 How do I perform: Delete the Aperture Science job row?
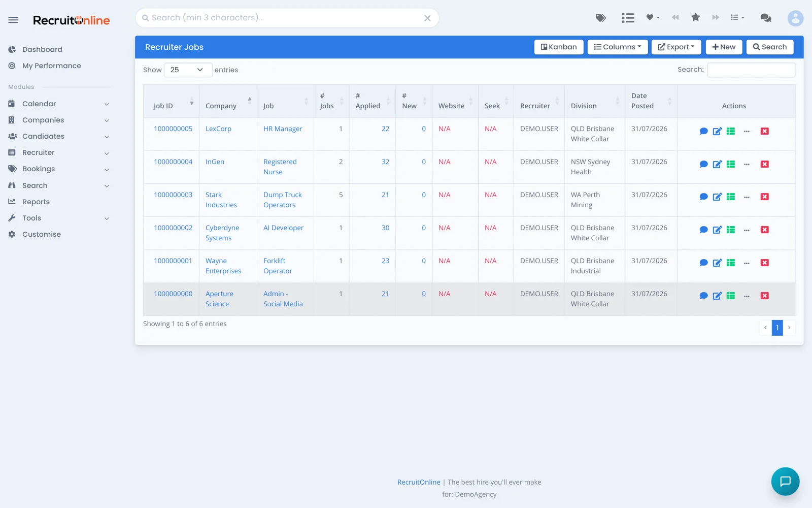[x=765, y=296]
